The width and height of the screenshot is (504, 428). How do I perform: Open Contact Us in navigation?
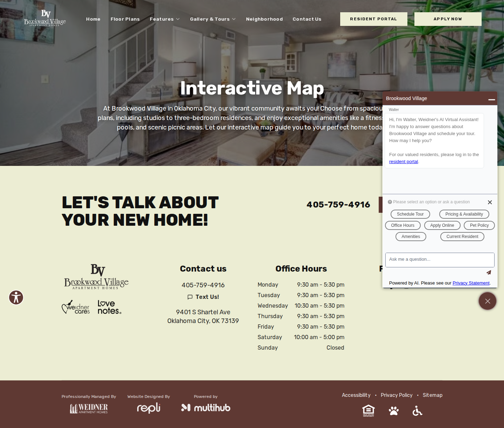307,19
